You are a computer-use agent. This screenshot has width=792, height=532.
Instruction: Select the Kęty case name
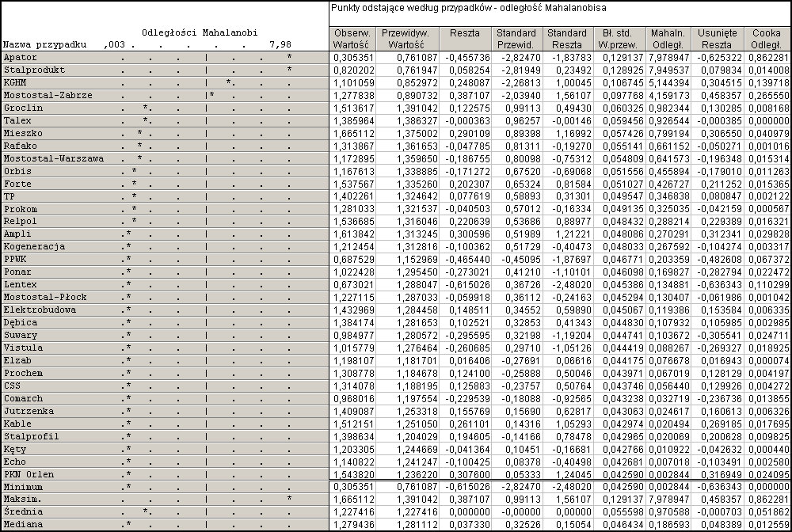pyautogui.click(x=14, y=449)
